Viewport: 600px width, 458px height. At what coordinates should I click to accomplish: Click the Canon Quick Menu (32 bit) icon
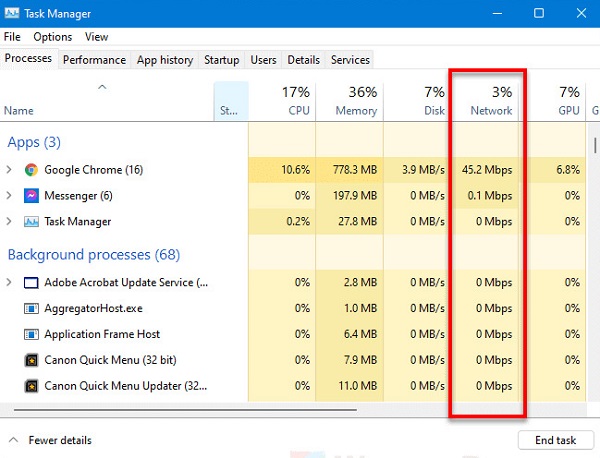tap(31, 360)
